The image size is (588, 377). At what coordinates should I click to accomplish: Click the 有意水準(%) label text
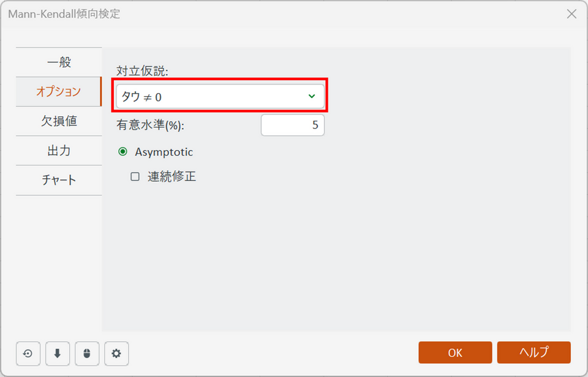pos(150,125)
